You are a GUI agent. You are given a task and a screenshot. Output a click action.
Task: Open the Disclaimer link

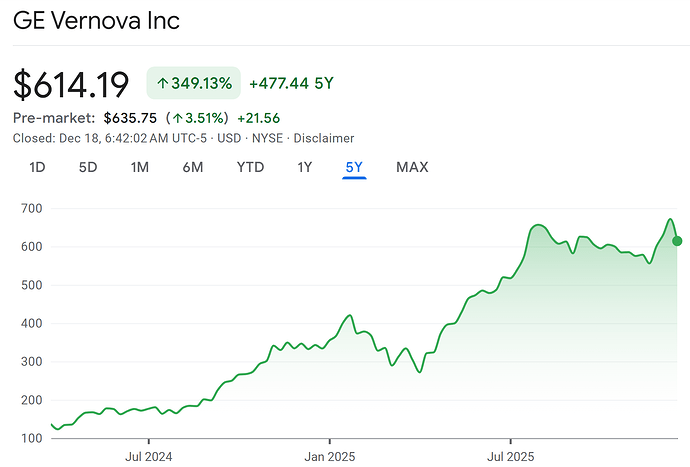(324, 138)
